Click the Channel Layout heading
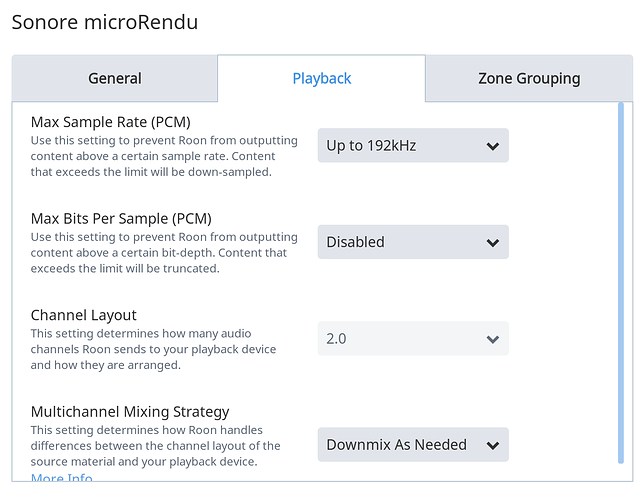 pos(84,315)
